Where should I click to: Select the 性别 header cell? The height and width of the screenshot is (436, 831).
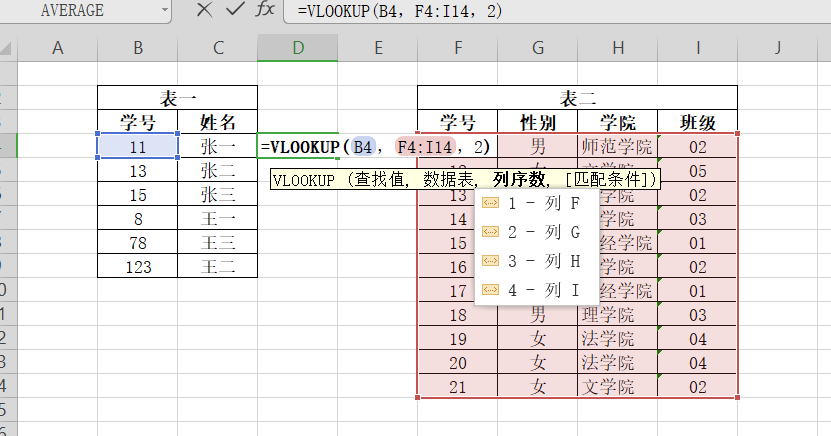(x=538, y=122)
